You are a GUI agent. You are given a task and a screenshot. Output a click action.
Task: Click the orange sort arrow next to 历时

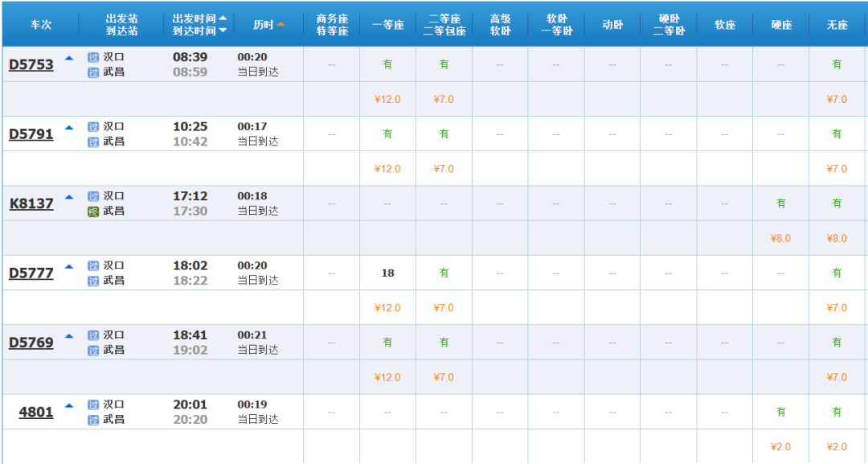point(281,24)
